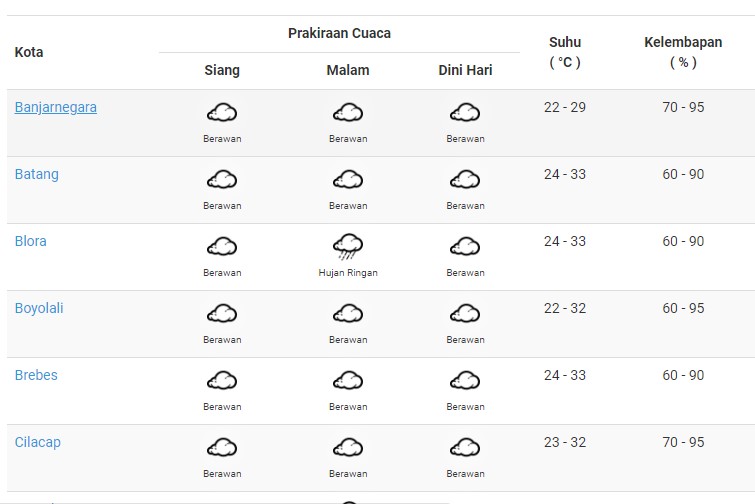This screenshot has width=755, height=504.
Task: Open the Cilacap city link
Action: pos(38,442)
